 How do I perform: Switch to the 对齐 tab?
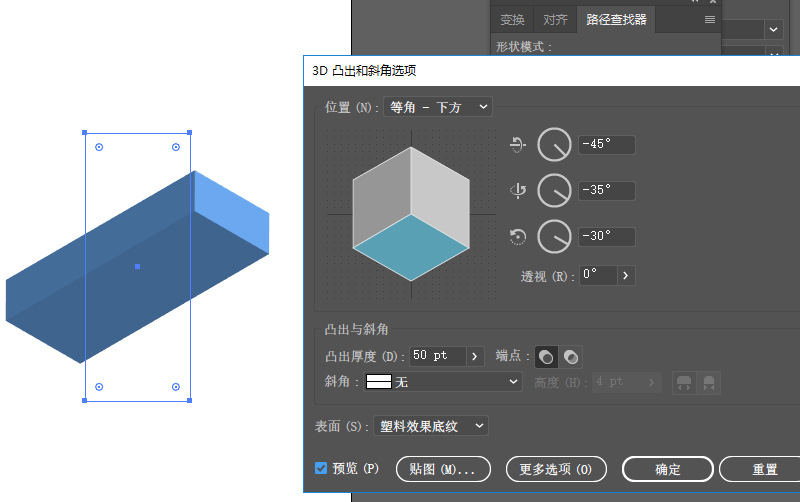click(556, 19)
